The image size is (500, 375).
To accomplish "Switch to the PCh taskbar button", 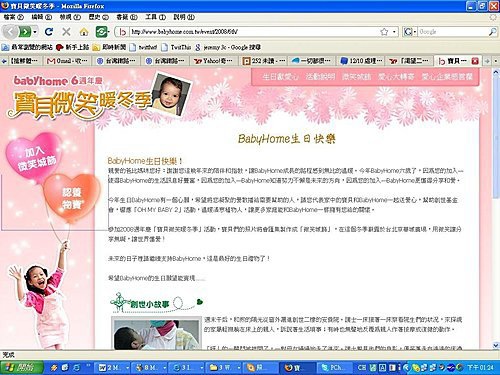I will (x=334, y=367).
